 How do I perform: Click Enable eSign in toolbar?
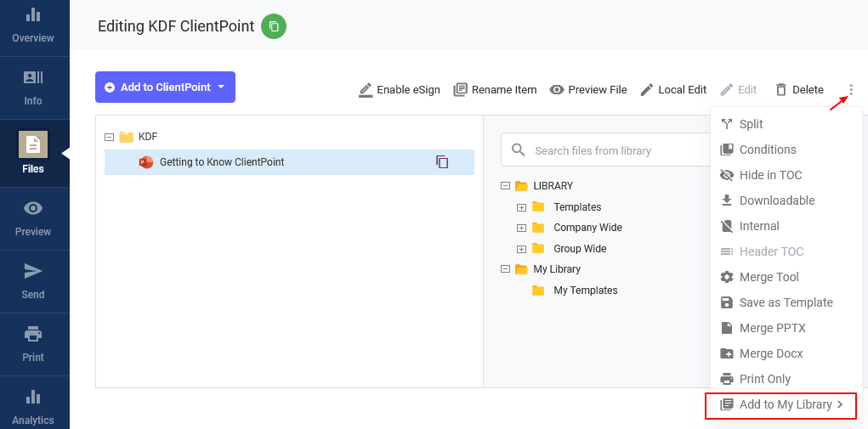[399, 89]
